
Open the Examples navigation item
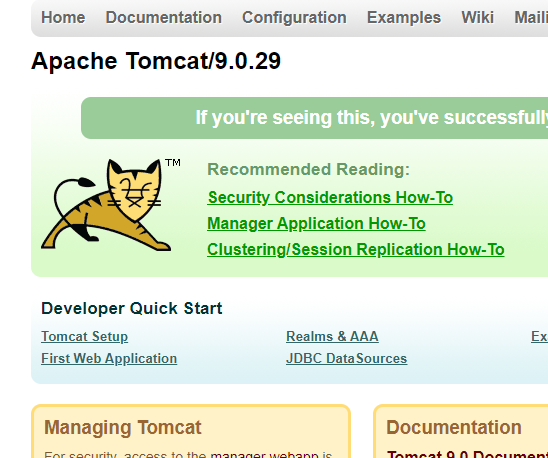[x=404, y=17]
